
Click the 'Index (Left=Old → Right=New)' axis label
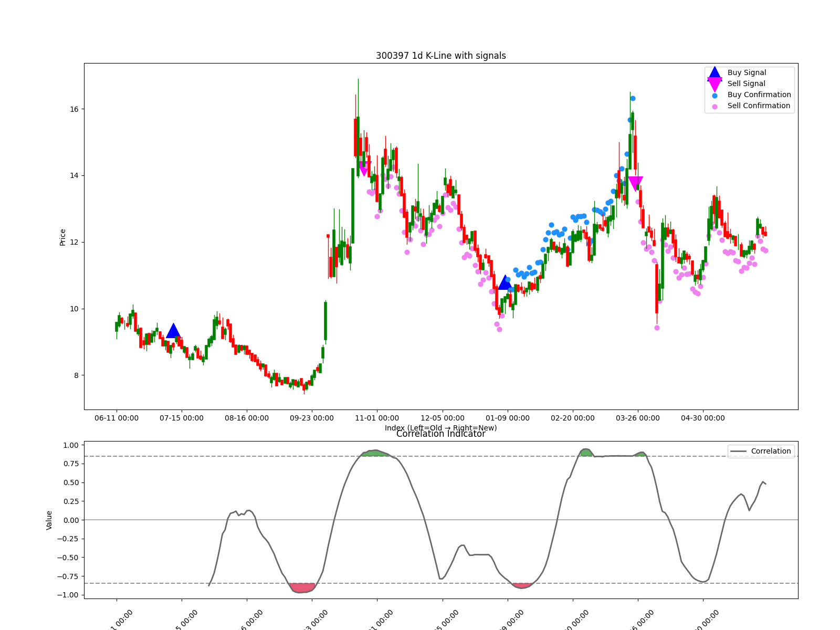[441, 428]
